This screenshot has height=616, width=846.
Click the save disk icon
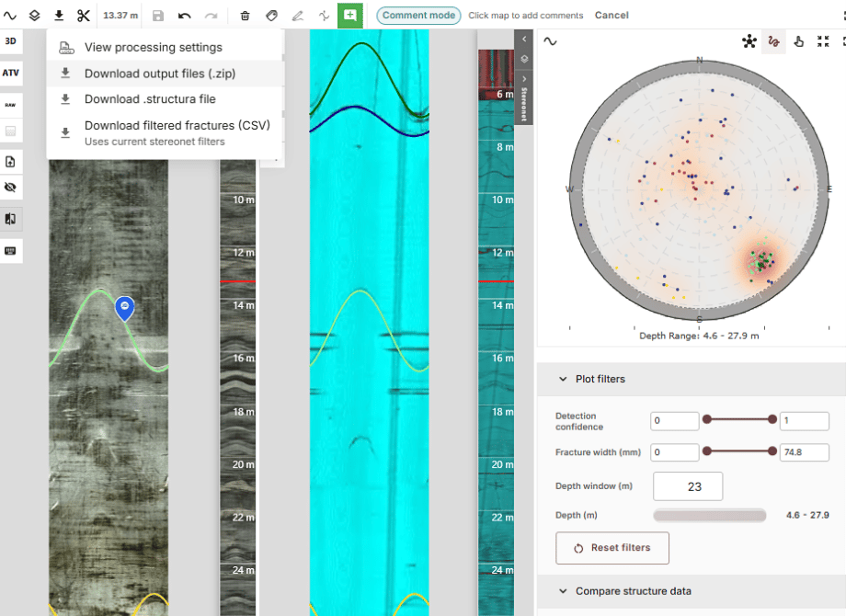point(158,16)
